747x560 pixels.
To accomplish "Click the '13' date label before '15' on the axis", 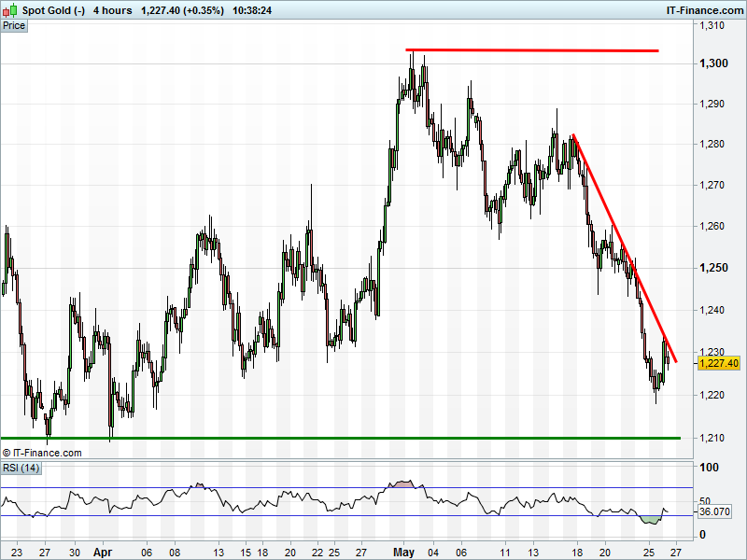I will pyautogui.click(x=218, y=553).
